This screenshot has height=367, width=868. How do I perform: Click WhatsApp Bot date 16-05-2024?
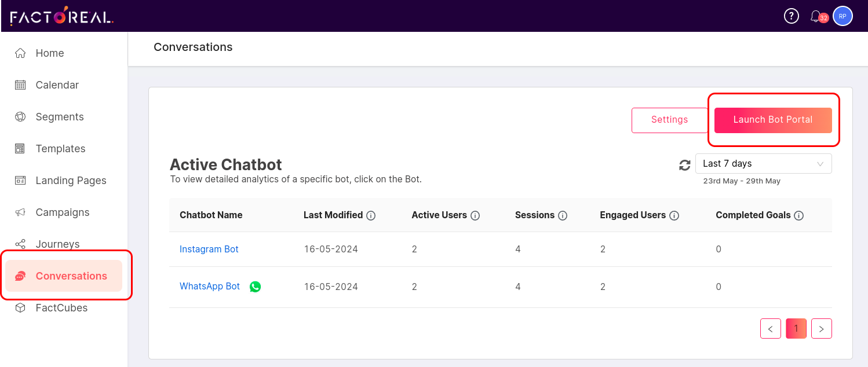point(331,287)
